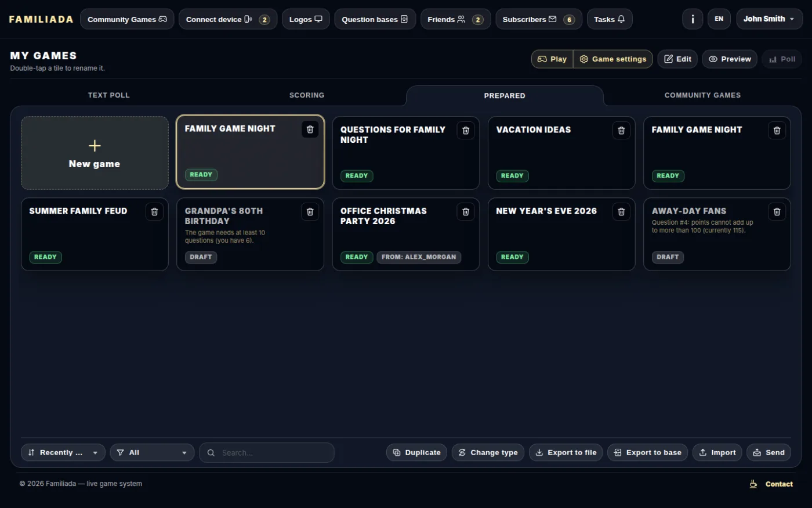Export game to file

coord(566,452)
